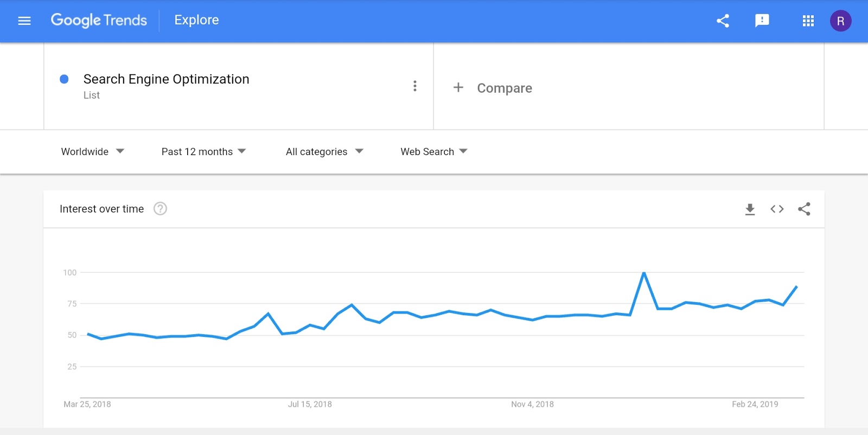Open the Web Search type dropdown
The width and height of the screenshot is (868, 435).
(434, 152)
